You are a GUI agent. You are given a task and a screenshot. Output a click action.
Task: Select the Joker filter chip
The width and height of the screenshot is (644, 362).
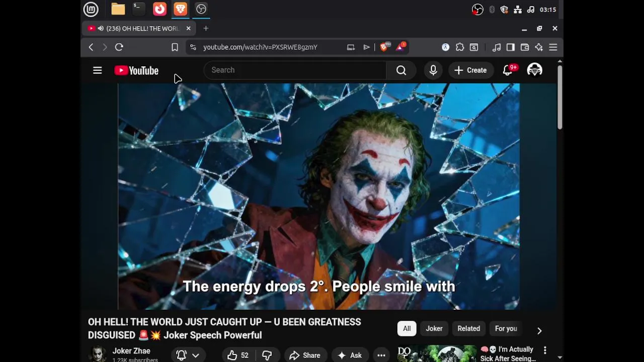[x=434, y=329]
